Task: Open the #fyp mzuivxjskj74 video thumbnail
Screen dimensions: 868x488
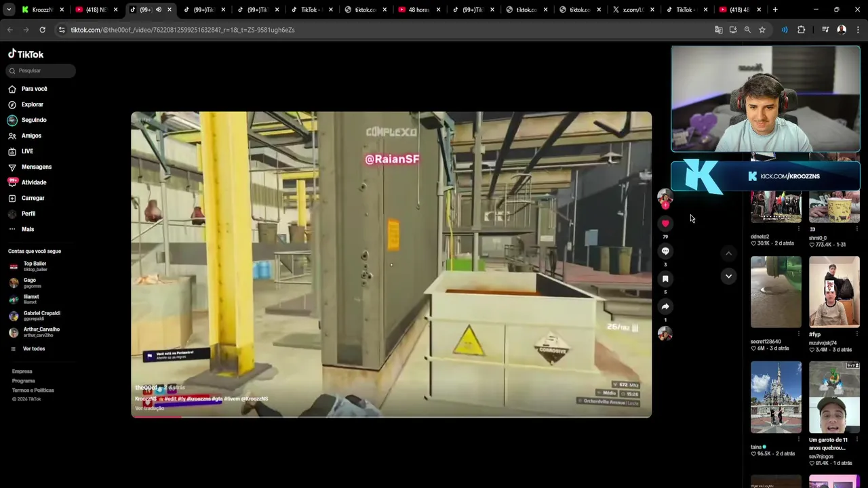Action: (834, 292)
